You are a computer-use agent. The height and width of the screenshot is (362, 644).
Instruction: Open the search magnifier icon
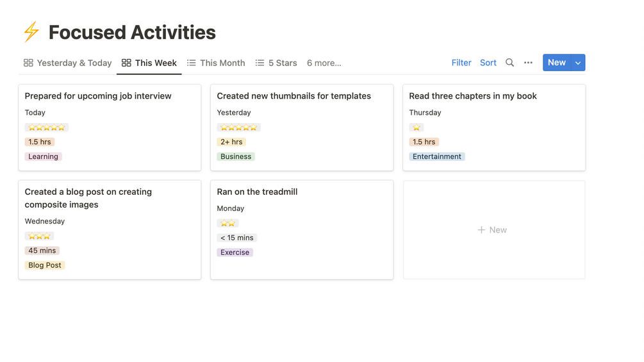(509, 63)
